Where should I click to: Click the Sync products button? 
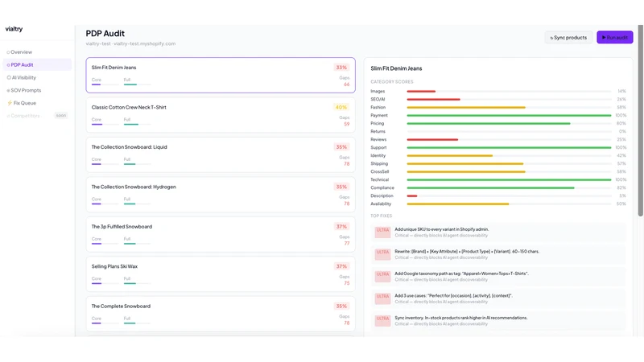[568, 37]
